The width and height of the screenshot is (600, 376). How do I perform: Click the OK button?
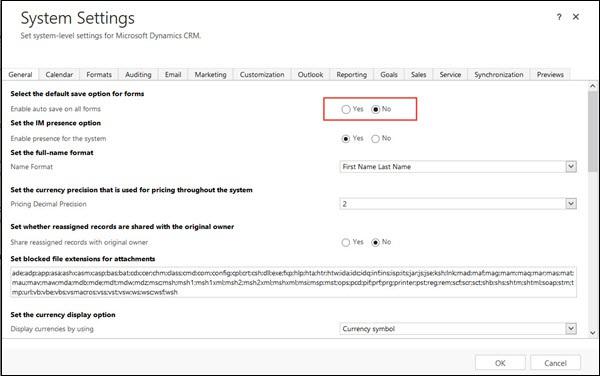click(x=500, y=363)
